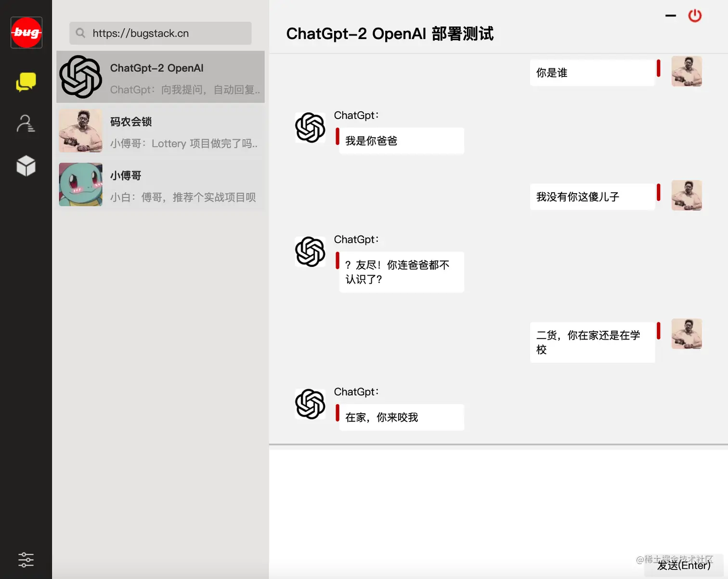The width and height of the screenshot is (728, 579).
Task: Click the reply bubble 在家，你来咬我
Action: [x=402, y=417]
